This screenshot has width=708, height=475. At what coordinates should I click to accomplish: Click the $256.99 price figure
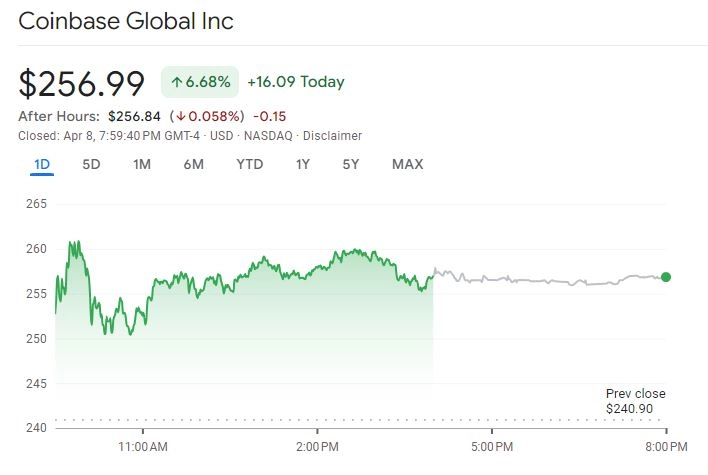point(81,84)
